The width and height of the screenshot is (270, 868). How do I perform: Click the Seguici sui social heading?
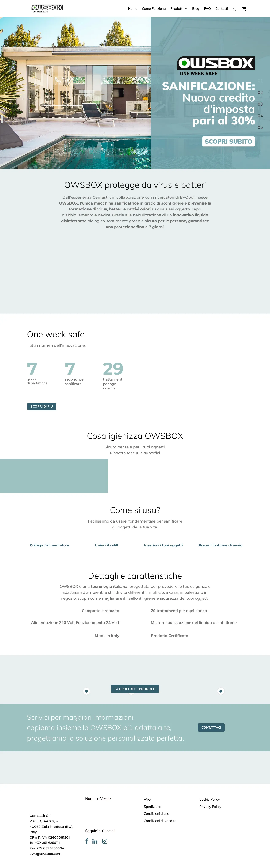point(100,831)
